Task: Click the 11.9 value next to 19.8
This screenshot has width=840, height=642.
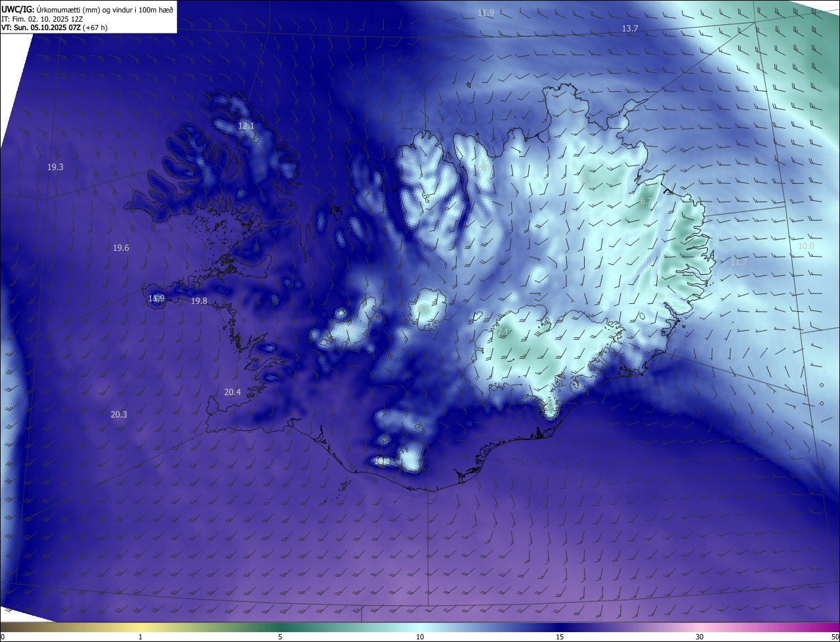Action: pos(156,299)
